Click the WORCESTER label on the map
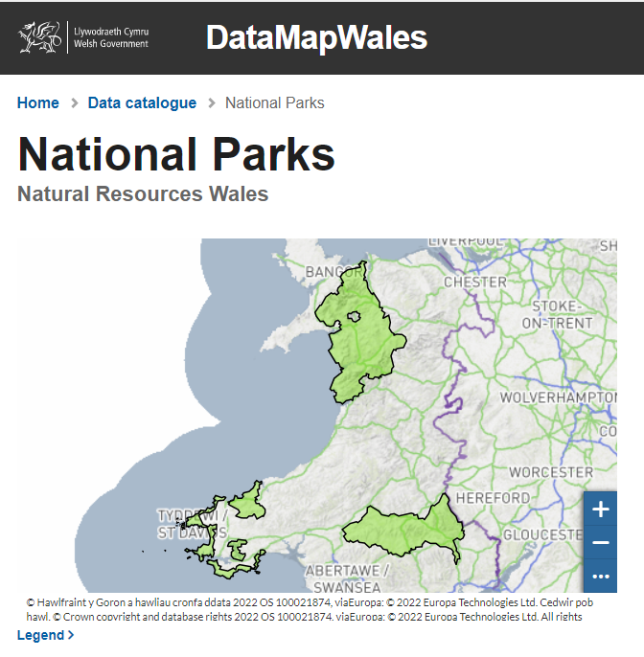 pyautogui.click(x=551, y=472)
